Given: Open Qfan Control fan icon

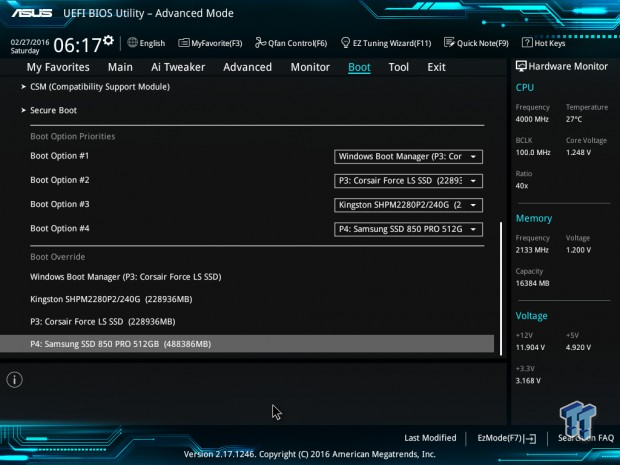Looking at the screenshot, I should [x=260, y=43].
